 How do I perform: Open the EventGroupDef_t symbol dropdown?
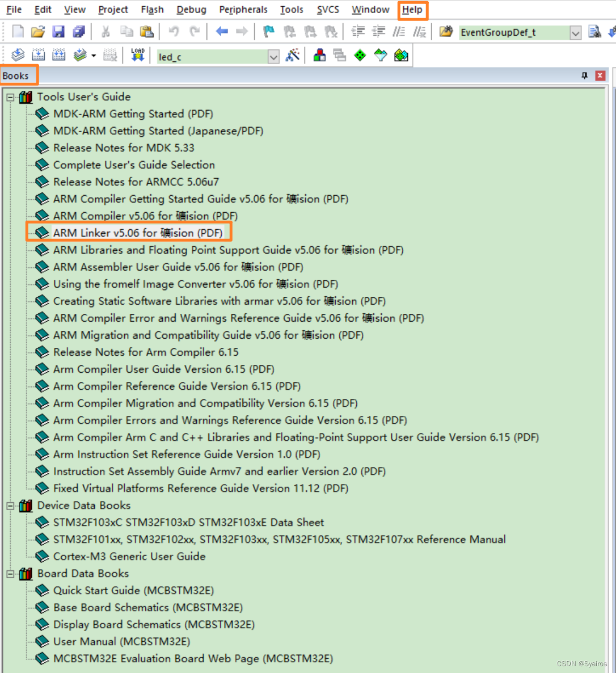pyautogui.click(x=576, y=32)
